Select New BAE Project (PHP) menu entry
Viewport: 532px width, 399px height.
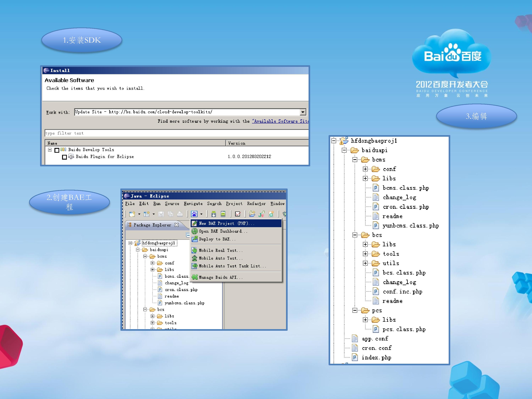pos(236,223)
